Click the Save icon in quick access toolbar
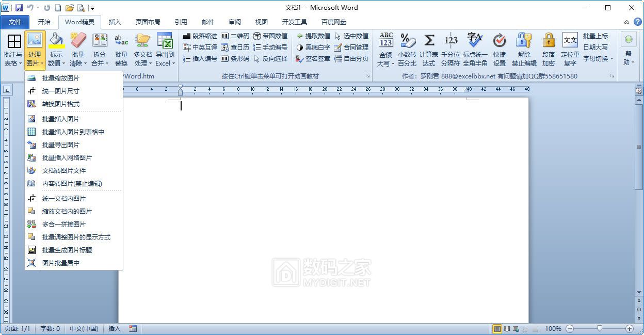644x335 pixels. point(19,7)
